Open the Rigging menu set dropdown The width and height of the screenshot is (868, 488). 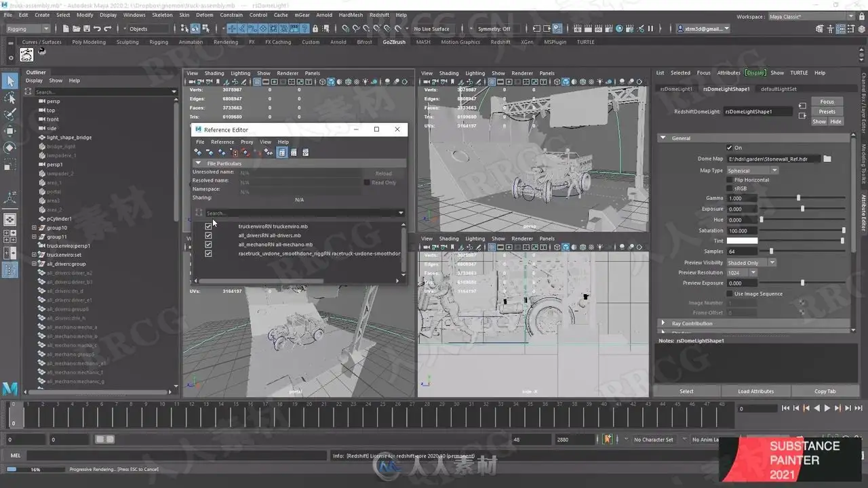(x=28, y=28)
